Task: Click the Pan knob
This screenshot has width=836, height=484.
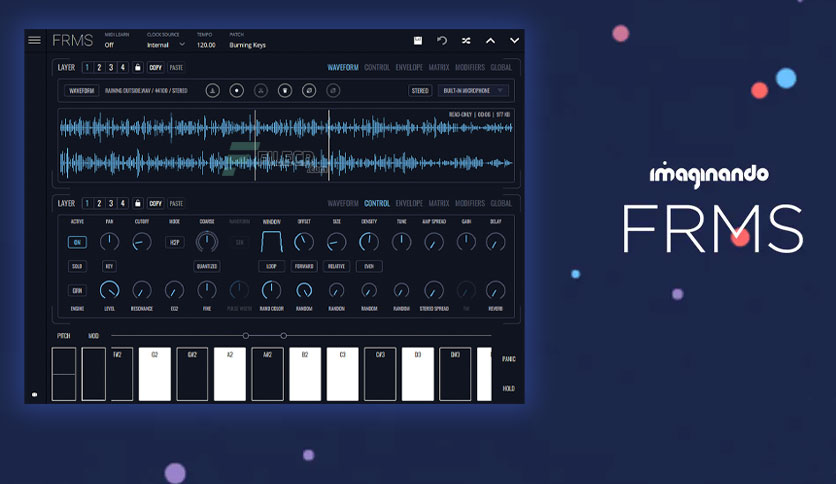Action: 109,242
